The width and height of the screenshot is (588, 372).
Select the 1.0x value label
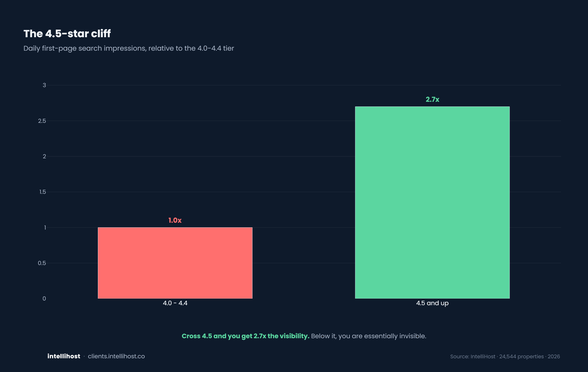tap(175, 220)
